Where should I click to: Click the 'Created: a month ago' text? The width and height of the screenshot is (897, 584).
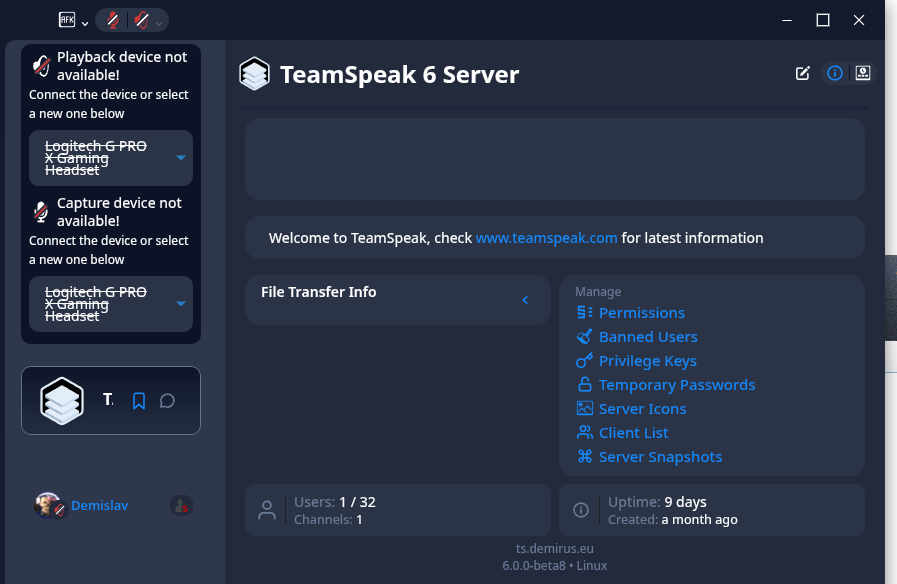tap(673, 519)
